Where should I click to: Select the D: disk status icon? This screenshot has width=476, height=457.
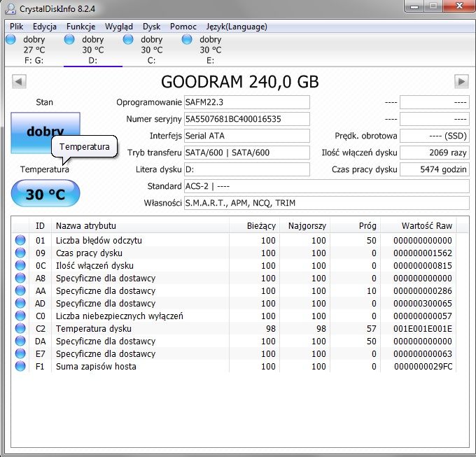coord(69,39)
